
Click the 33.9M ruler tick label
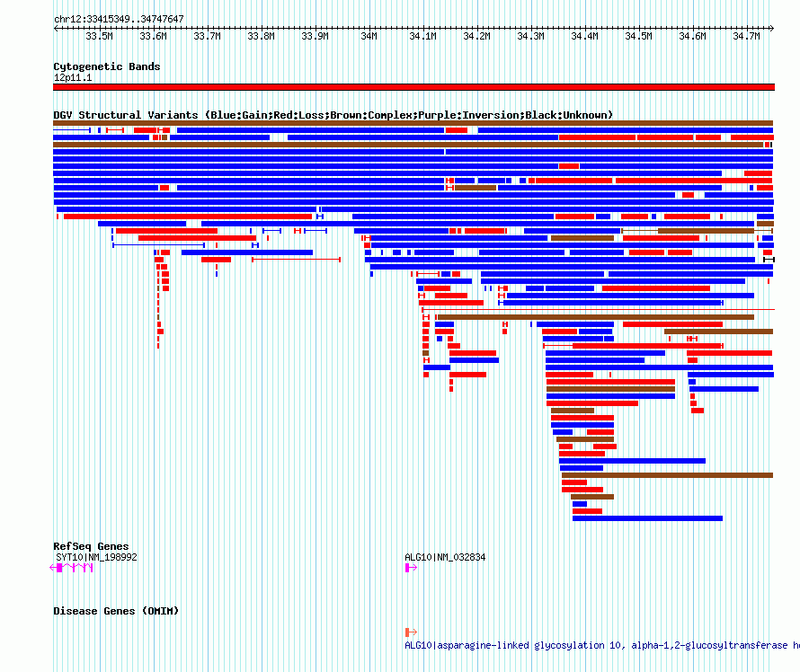315,36
